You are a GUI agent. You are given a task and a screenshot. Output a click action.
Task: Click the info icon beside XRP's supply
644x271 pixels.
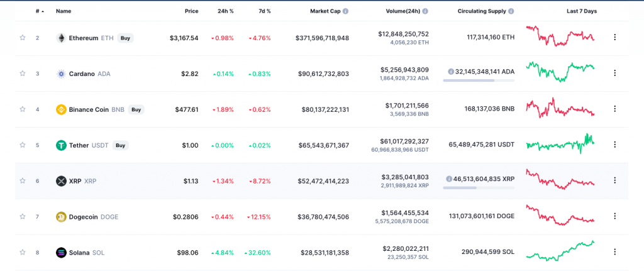coord(449,179)
